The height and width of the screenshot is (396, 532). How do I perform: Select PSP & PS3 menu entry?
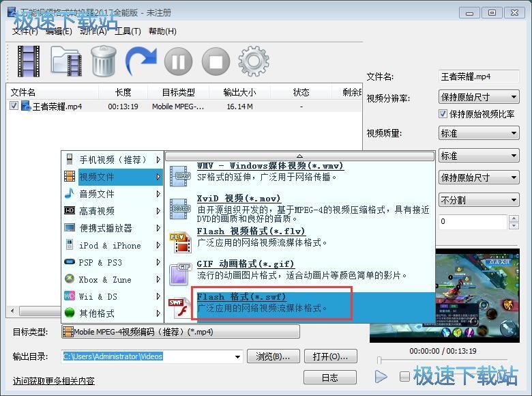[x=113, y=262]
